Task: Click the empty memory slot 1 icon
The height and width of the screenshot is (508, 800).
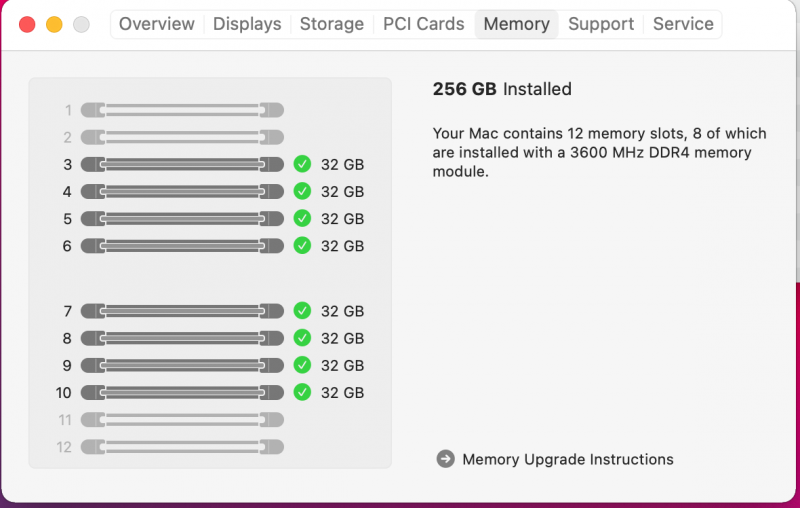Action: [x=182, y=110]
